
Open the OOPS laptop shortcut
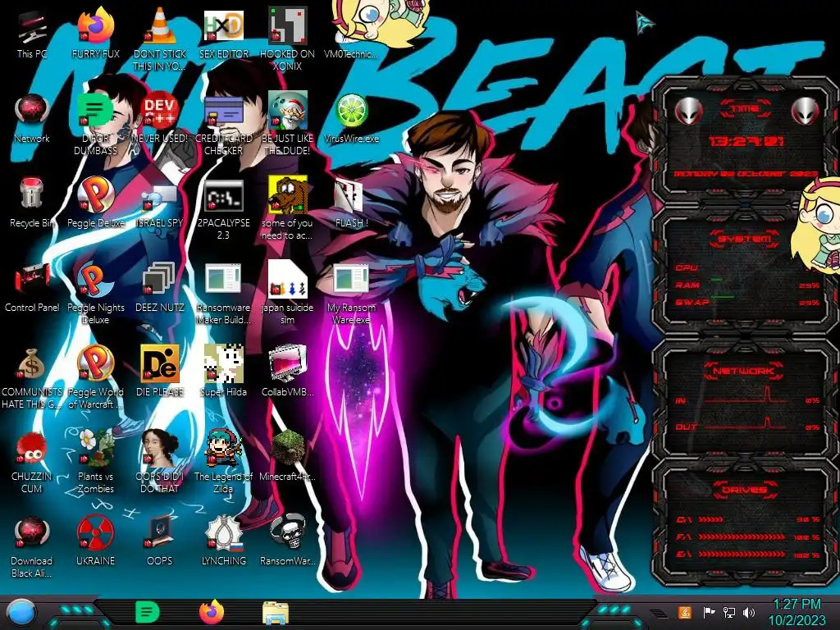pos(160,540)
